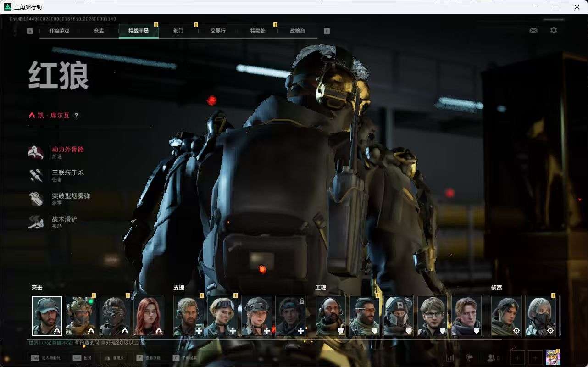Switch to the 开始游戏 tab
The width and height of the screenshot is (588, 367).
[x=59, y=31]
